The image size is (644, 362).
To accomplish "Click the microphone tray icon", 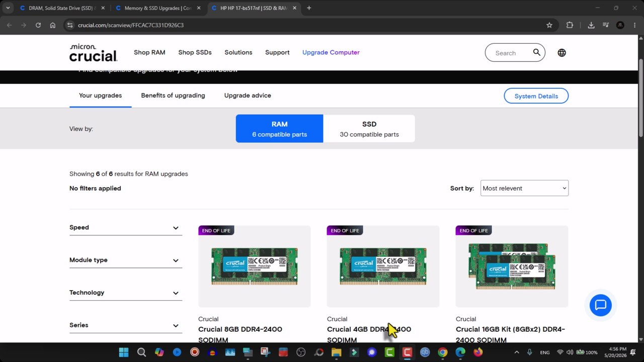I will pos(529,352).
